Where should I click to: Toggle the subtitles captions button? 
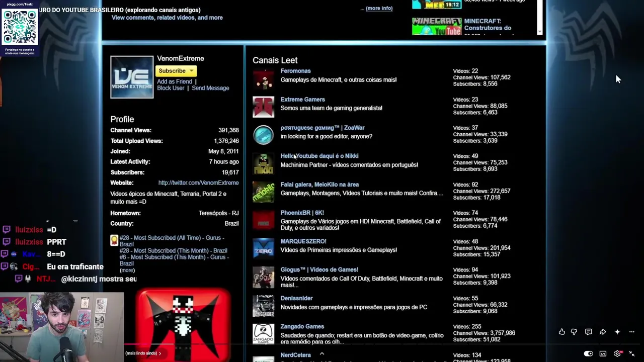click(603, 353)
